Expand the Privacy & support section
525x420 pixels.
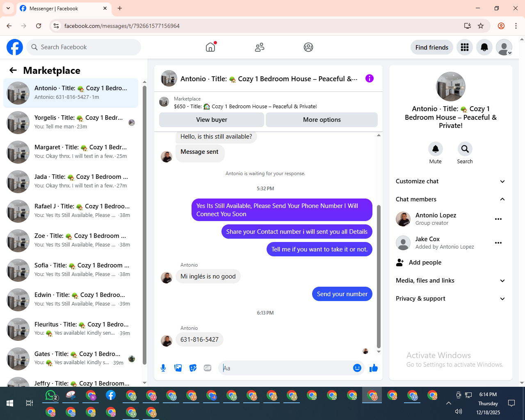pos(451,299)
